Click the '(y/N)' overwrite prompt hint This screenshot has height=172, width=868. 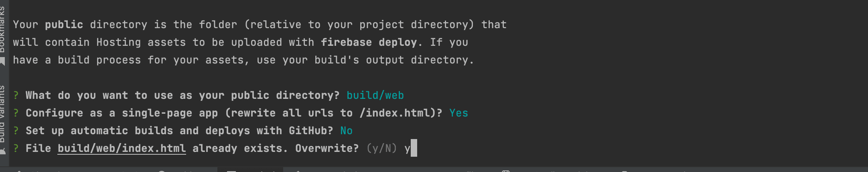tap(381, 148)
